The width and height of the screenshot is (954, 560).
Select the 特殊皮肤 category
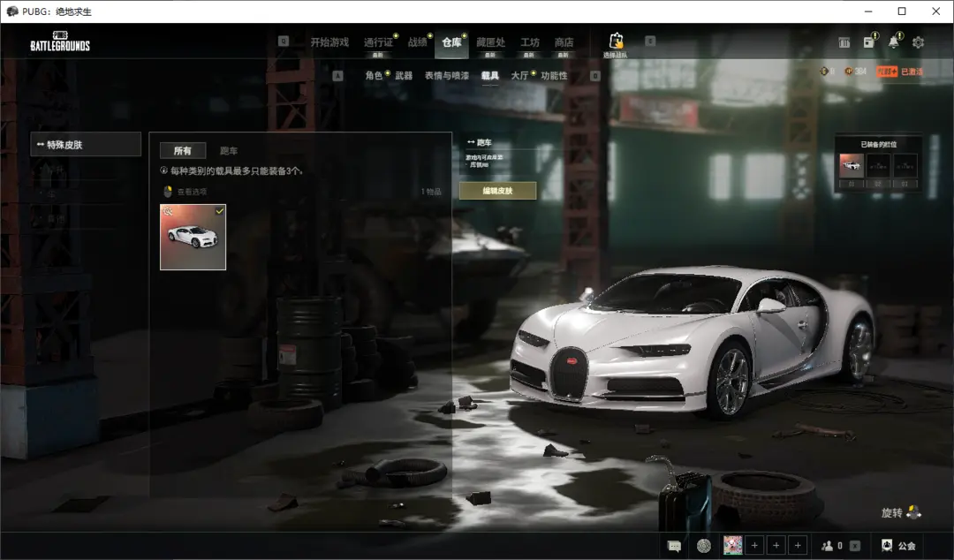(x=86, y=144)
